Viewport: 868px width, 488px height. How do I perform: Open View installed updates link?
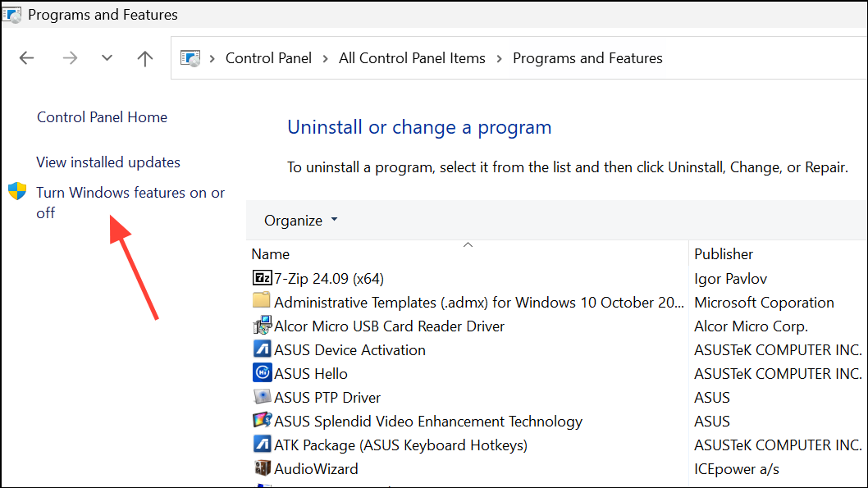108,162
